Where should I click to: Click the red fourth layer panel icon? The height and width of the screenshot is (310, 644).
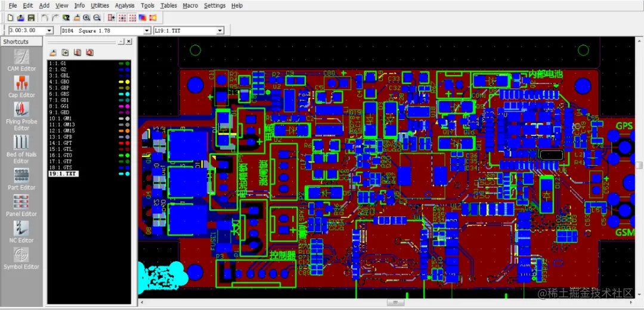[89, 52]
